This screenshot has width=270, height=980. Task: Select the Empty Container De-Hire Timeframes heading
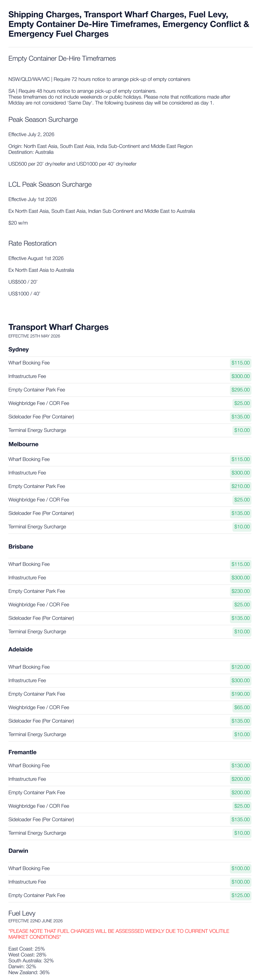(x=62, y=59)
